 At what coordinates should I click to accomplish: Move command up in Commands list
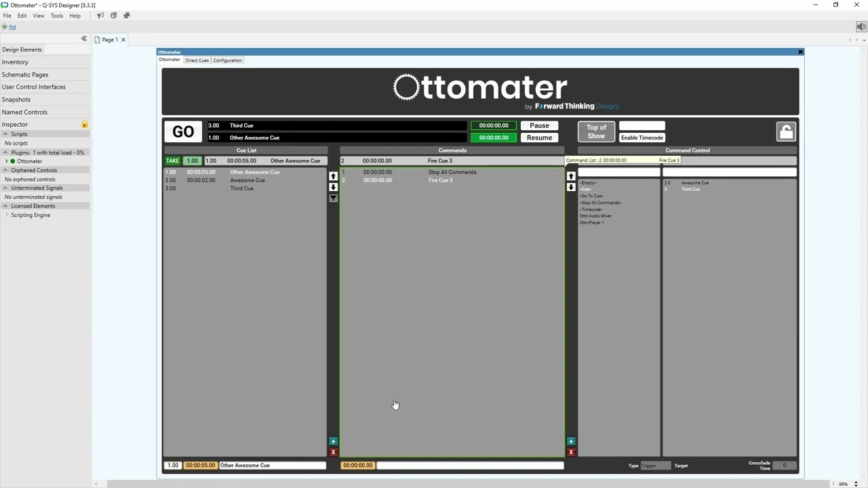[571, 176]
